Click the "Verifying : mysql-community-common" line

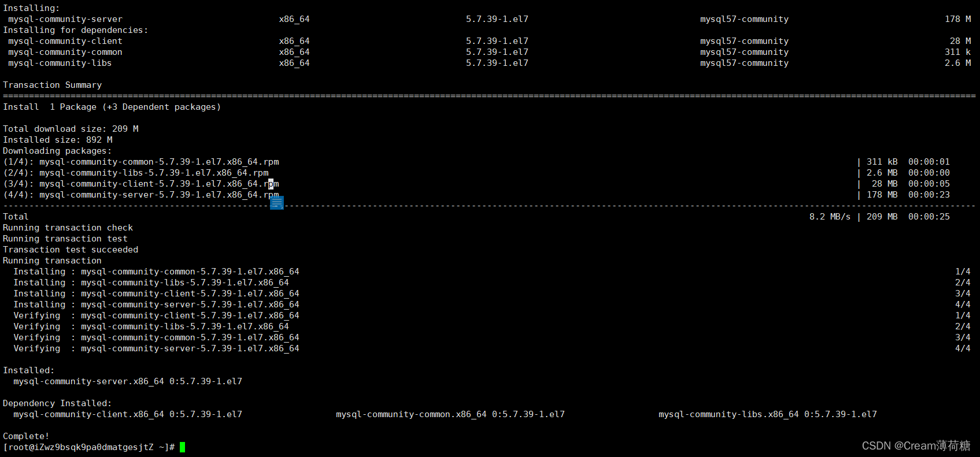[157, 337]
